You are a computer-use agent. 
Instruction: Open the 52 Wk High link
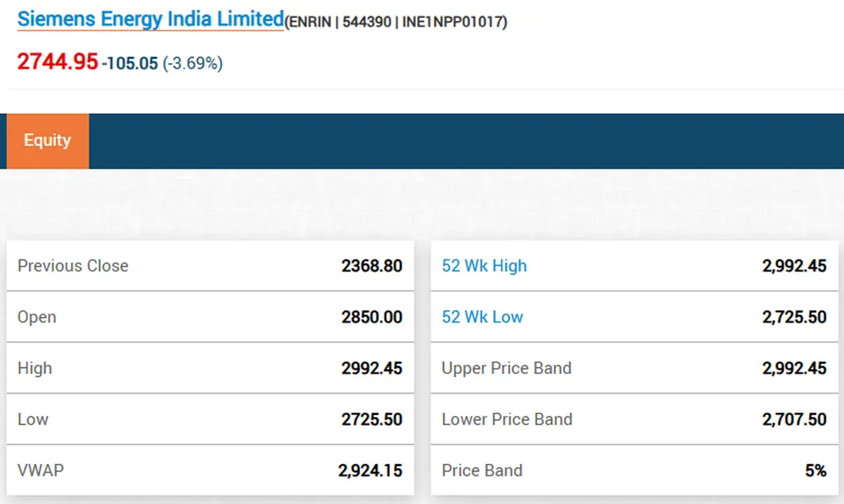484,266
